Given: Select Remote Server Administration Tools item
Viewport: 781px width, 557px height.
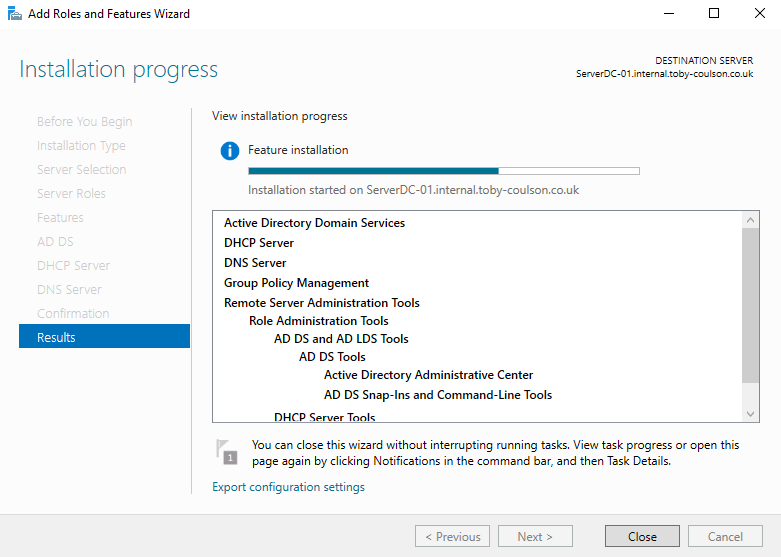Looking at the screenshot, I should [321, 303].
